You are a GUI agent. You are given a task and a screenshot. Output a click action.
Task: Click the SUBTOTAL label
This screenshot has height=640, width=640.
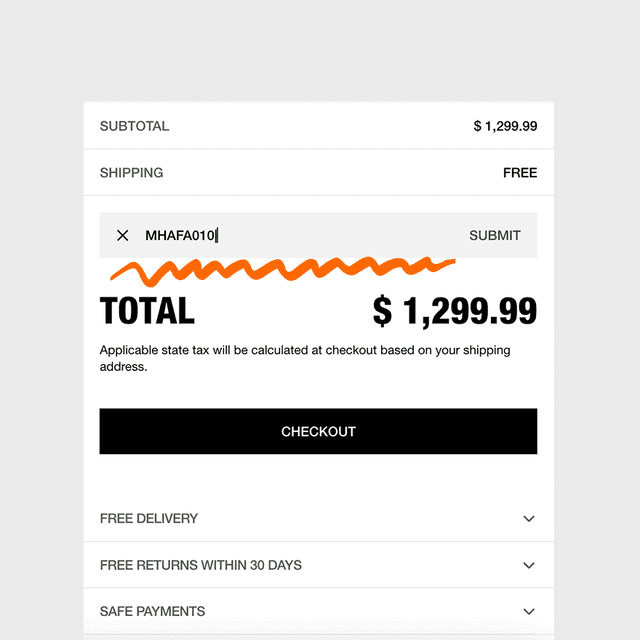(134, 126)
